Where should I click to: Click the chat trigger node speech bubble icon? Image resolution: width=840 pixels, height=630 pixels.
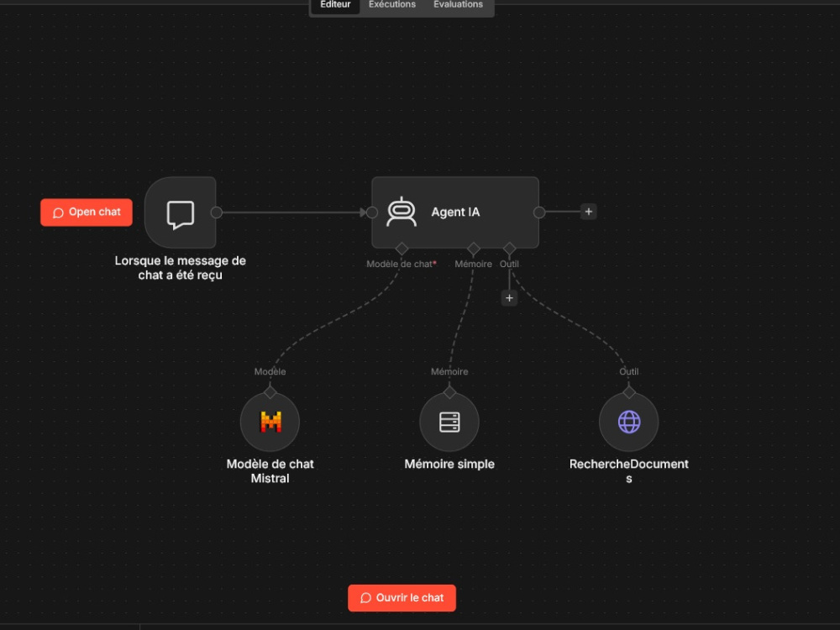tap(181, 214)
